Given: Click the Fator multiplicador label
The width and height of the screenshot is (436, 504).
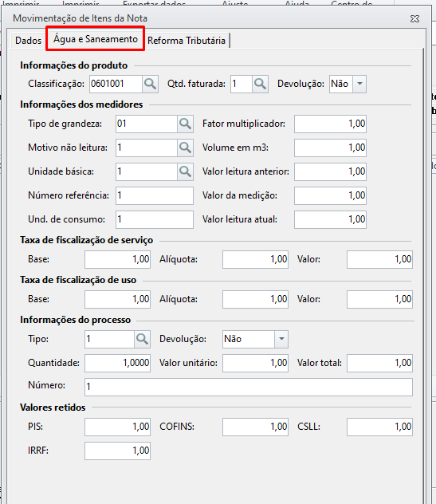Looking at the screenshot, I should [244, 124].
